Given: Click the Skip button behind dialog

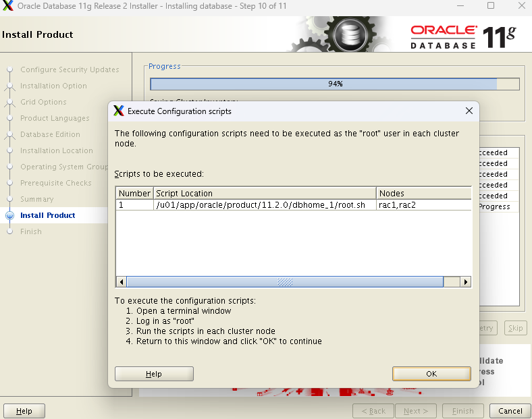Looking at the screenshot, I should (x=515, y=328).
